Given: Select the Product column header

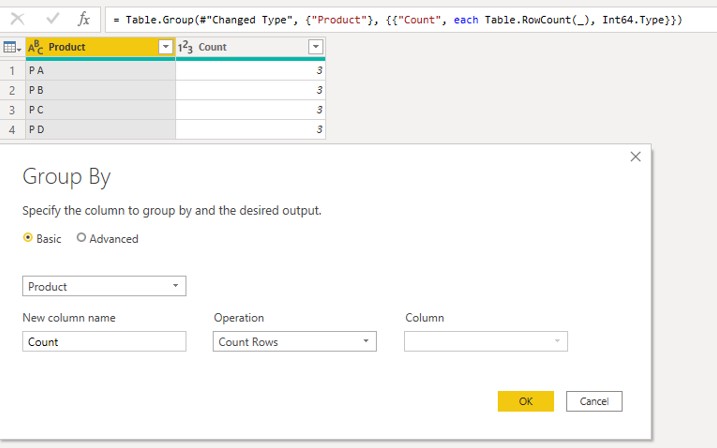Looking at the screenshot, I should pyautogui.click(x=101, y=47).
